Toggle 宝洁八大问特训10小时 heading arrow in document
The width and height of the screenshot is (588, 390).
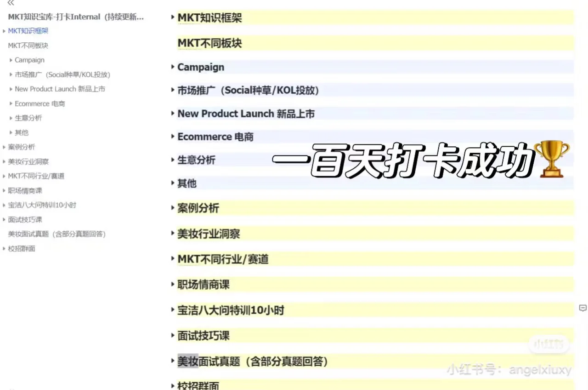pyautogui.click(x=173, y=310)
